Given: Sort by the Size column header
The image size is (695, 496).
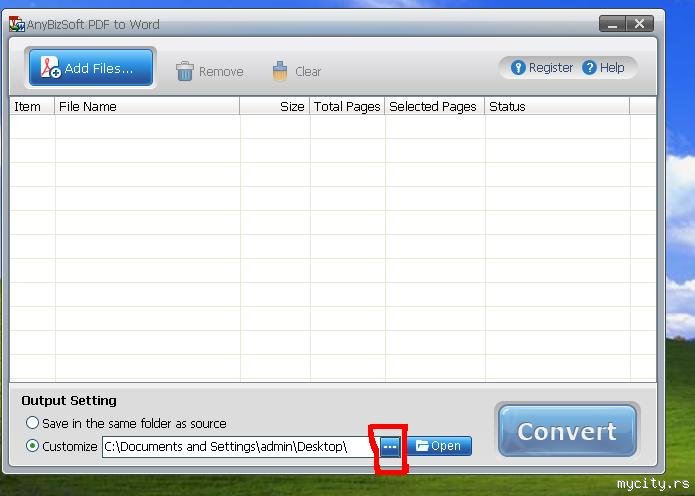Looking at the screenshot, I should pos(274,106).
